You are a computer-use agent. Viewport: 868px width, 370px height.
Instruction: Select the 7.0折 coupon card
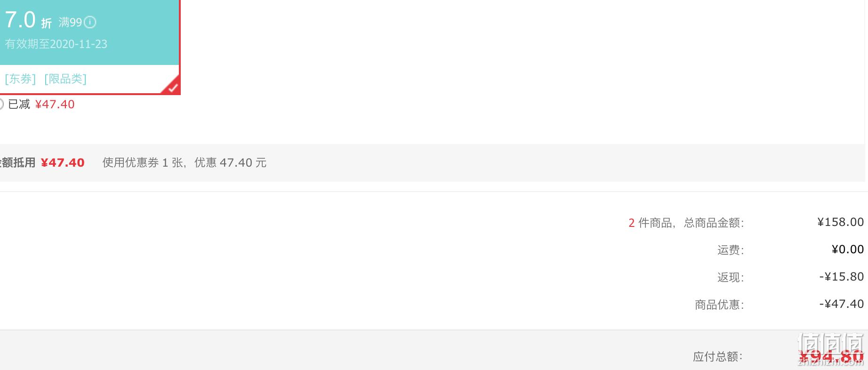pyautogui.click(x=89, y=47)
